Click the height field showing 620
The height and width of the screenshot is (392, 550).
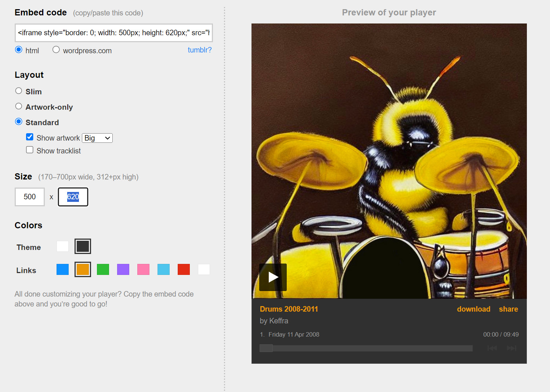point(73,197)
